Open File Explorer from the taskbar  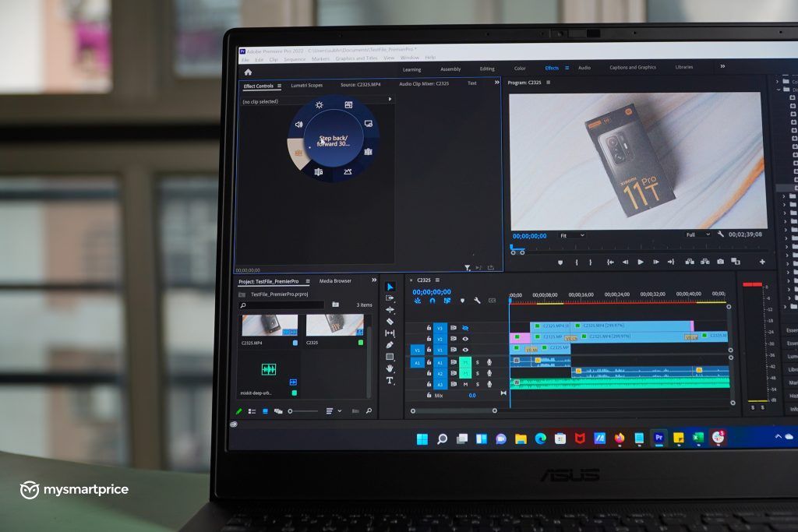[520, 439]
